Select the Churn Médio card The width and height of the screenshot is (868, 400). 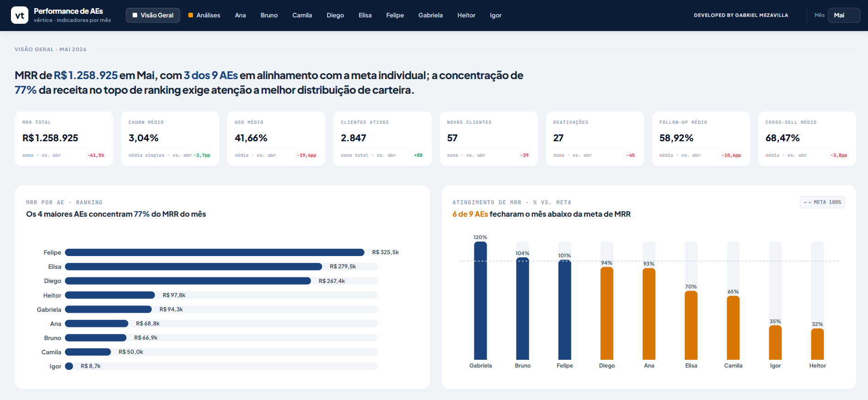170,139
